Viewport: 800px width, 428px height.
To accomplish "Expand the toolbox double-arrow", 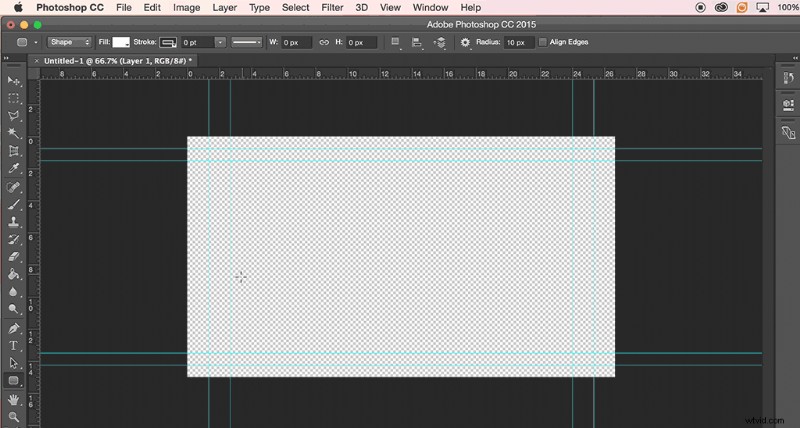I will pyautogui.click(x=6, y=58).
